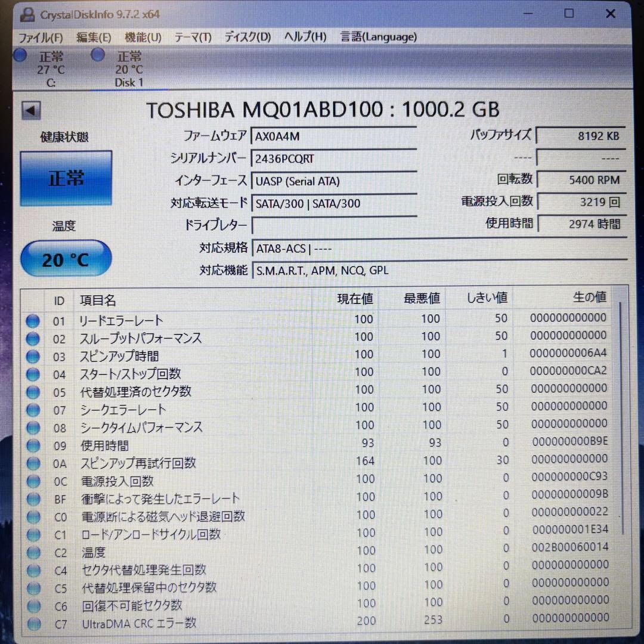Click the SMART list vertical scrollbar
The height and width of the screenshot is (644, 644).
click(x=621, y=417)
